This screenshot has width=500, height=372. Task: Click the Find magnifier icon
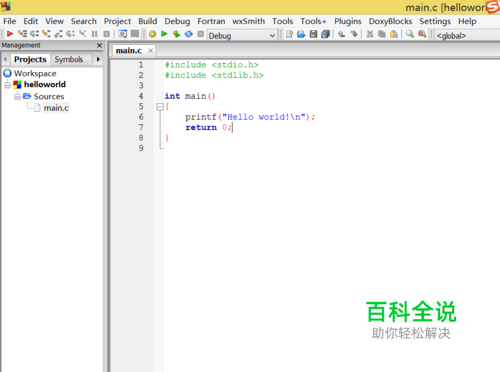tap(410, 34)
